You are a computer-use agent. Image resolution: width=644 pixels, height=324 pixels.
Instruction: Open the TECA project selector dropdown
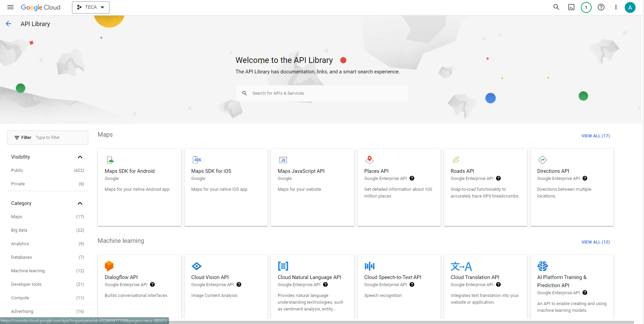91,7
